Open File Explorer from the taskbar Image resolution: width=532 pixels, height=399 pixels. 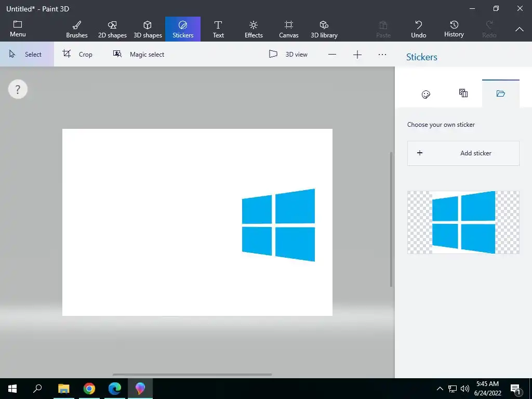64,389
